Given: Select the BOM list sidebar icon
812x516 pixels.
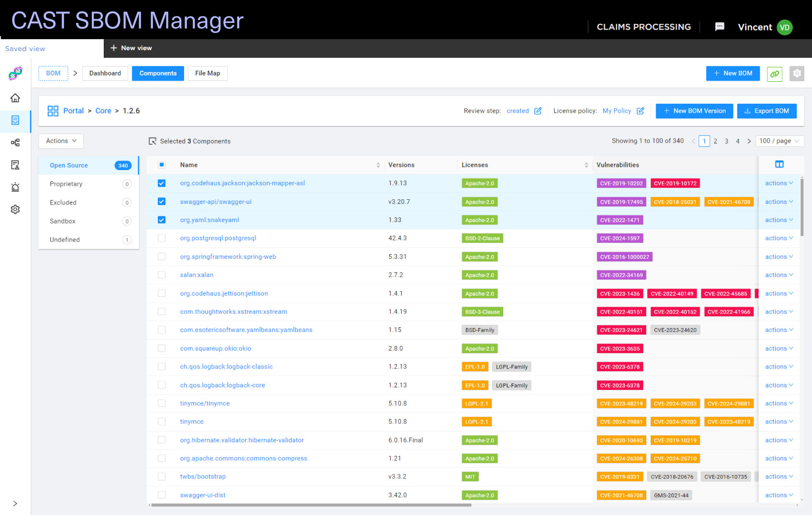Looking at the screenshot, I should 15,121.
